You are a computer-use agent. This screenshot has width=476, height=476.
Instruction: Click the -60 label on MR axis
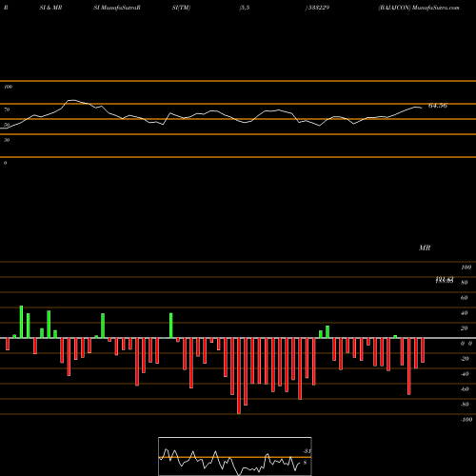[465, 389]
